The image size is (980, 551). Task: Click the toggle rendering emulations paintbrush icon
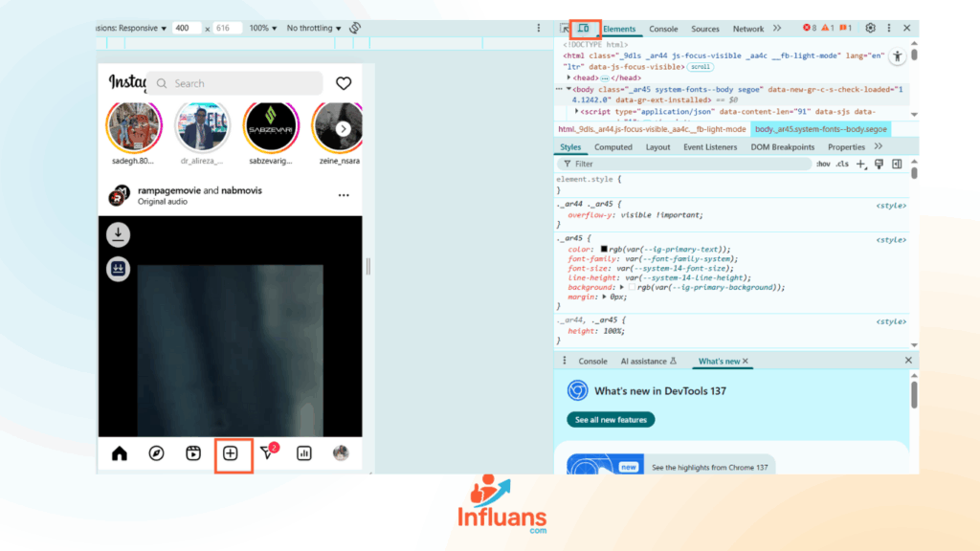pyautogui.click(x=879, y=164)
